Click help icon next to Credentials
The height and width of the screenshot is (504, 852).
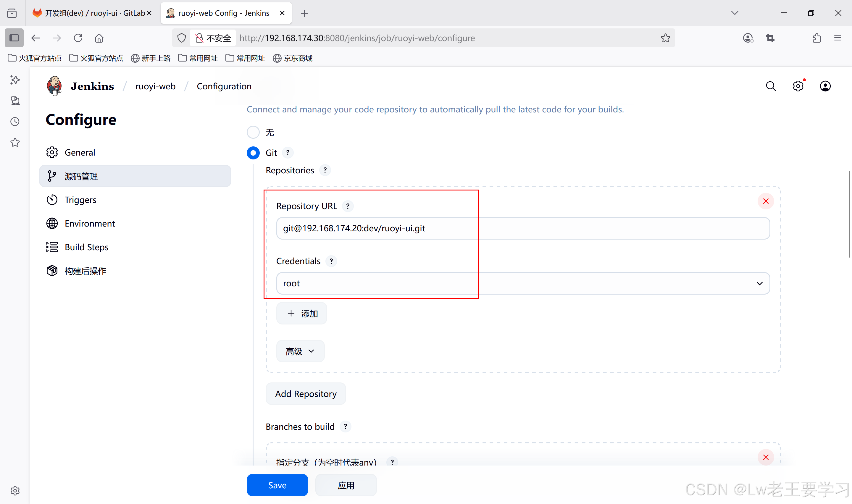(x=331, y=261)
